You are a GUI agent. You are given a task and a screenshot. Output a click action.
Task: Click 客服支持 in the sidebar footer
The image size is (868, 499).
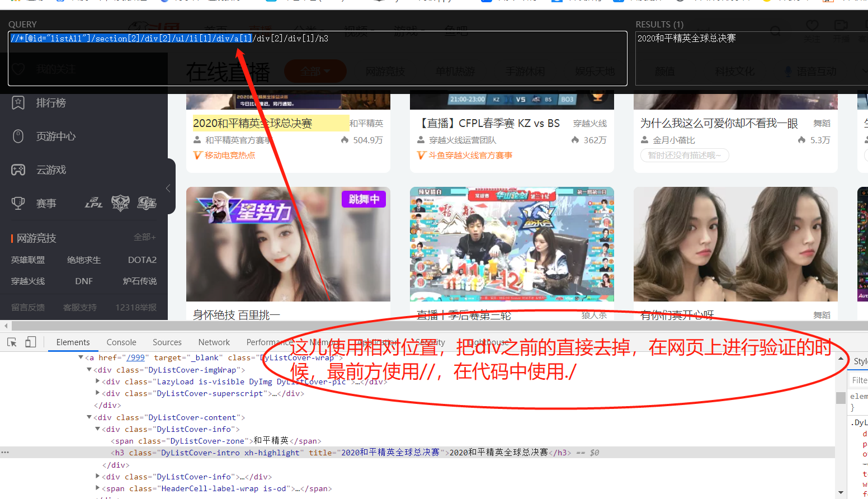tap(80, 308)
